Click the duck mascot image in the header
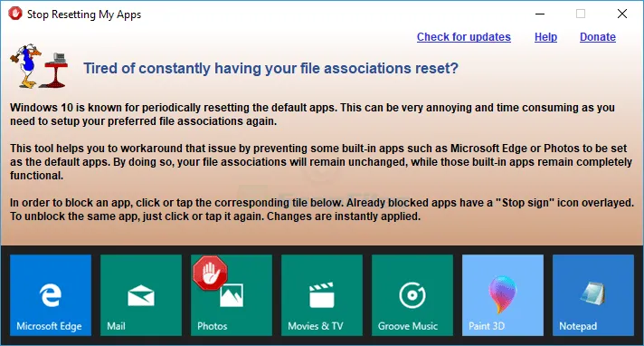Image resolution: width=644 pixels, height=346 pixels. tap(39, 66)
